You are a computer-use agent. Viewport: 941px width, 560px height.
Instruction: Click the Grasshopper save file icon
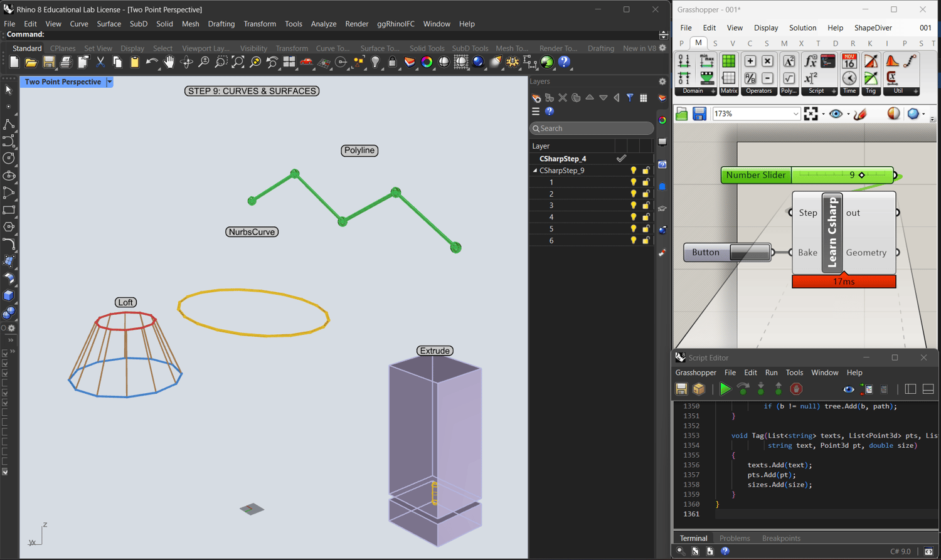[699, 114]
